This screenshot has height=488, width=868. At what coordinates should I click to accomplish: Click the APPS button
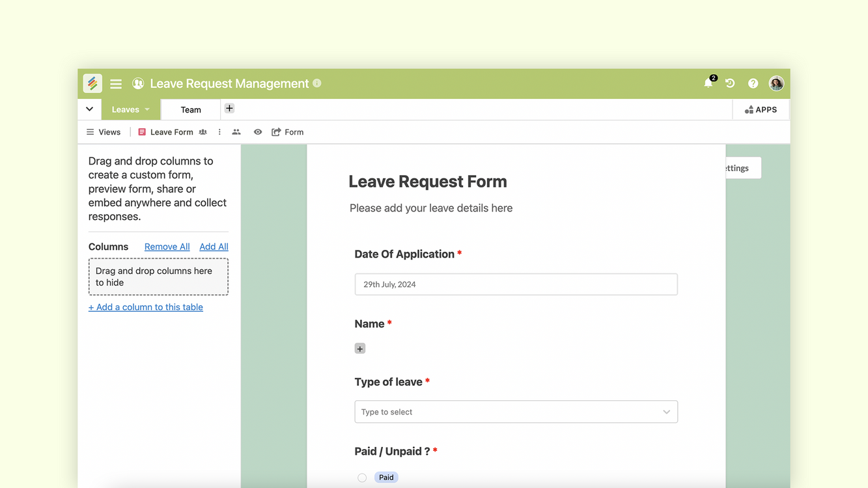pyautogui.click(x=761, y=109)
